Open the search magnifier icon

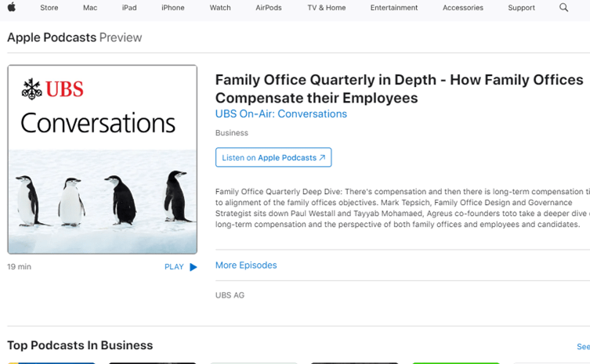click(x=563, y=8)
